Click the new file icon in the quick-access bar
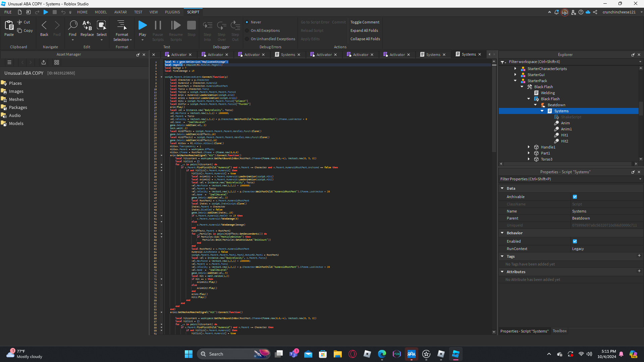 (x=20, y=12)
